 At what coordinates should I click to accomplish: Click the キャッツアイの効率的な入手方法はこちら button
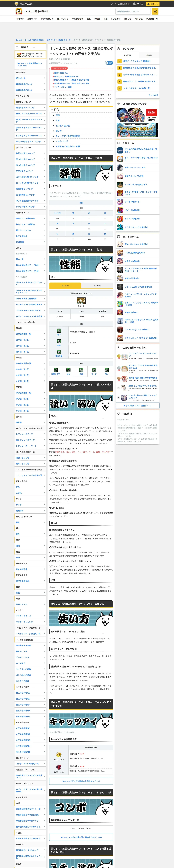81,781
